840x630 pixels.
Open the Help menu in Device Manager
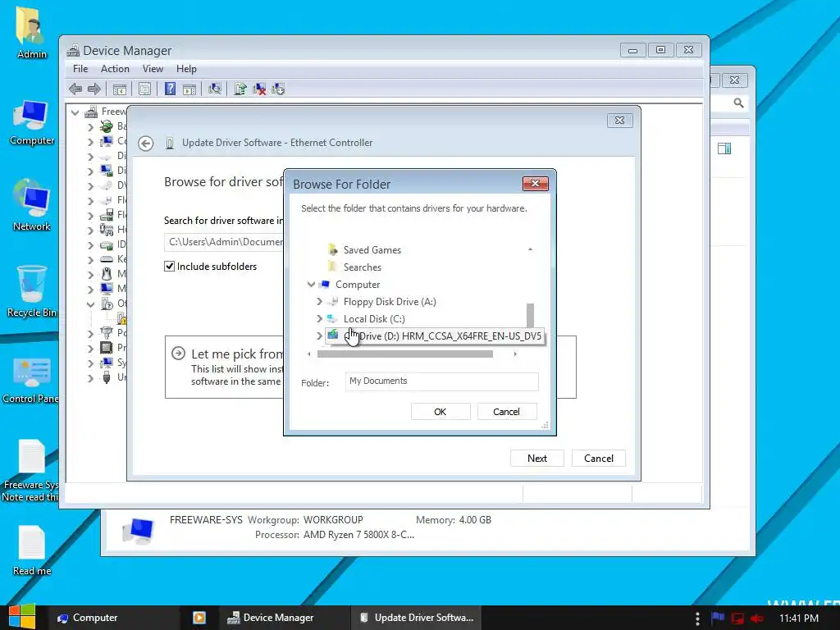point(186,69)
